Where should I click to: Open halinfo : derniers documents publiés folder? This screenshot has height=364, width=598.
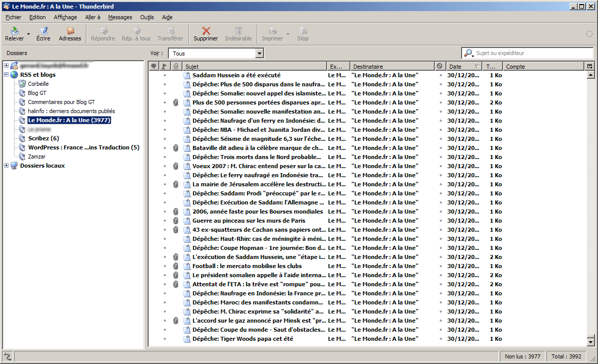(71, 111)
